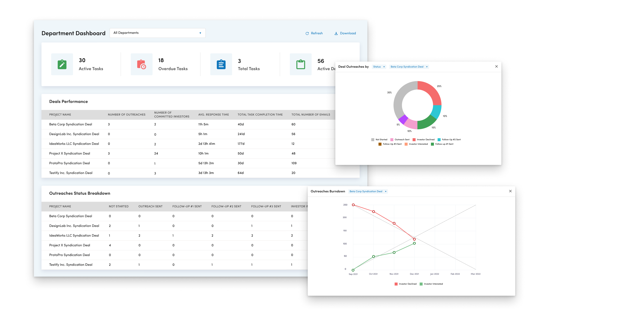
Task: Click the Follow-Up #3 Sent legend swatch
Action: coord(380,144)
